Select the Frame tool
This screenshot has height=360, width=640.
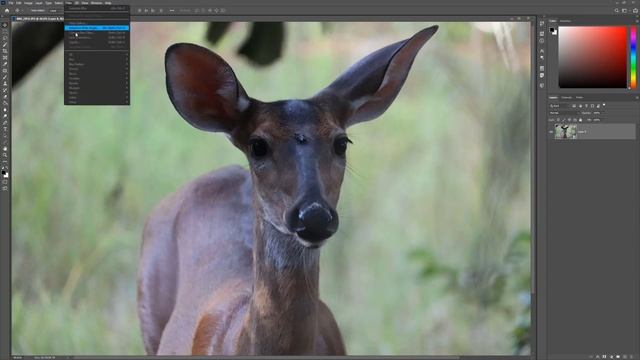click(5, 58)
